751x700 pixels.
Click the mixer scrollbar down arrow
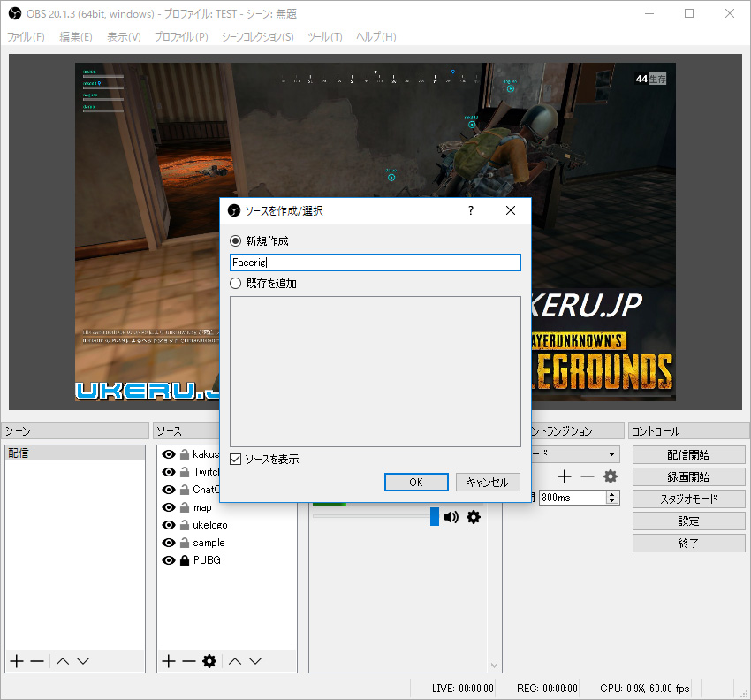pyautogui.click(x=494, y=666)
